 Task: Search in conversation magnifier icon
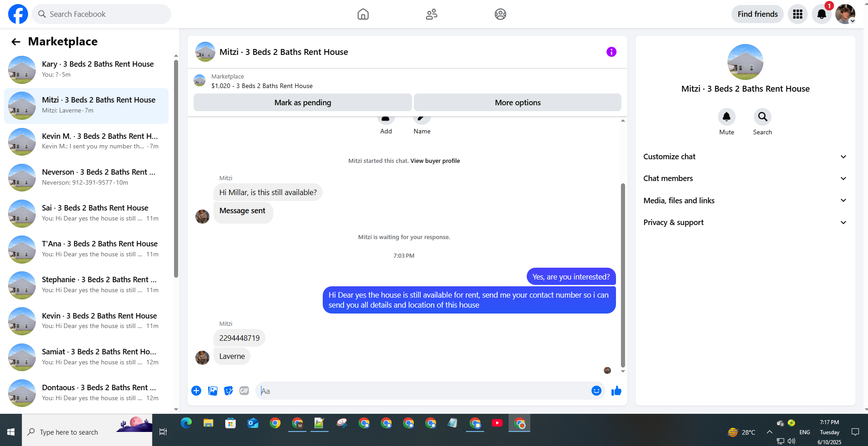762,117
